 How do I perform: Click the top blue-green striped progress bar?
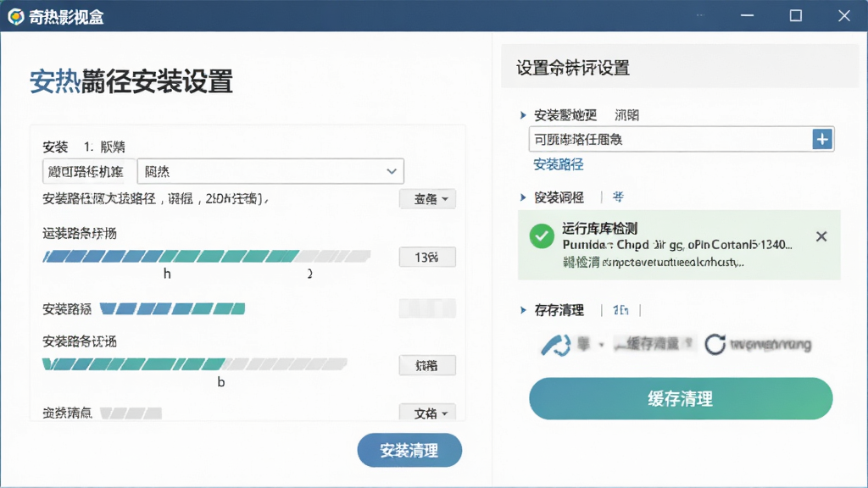tap(207, 256)
